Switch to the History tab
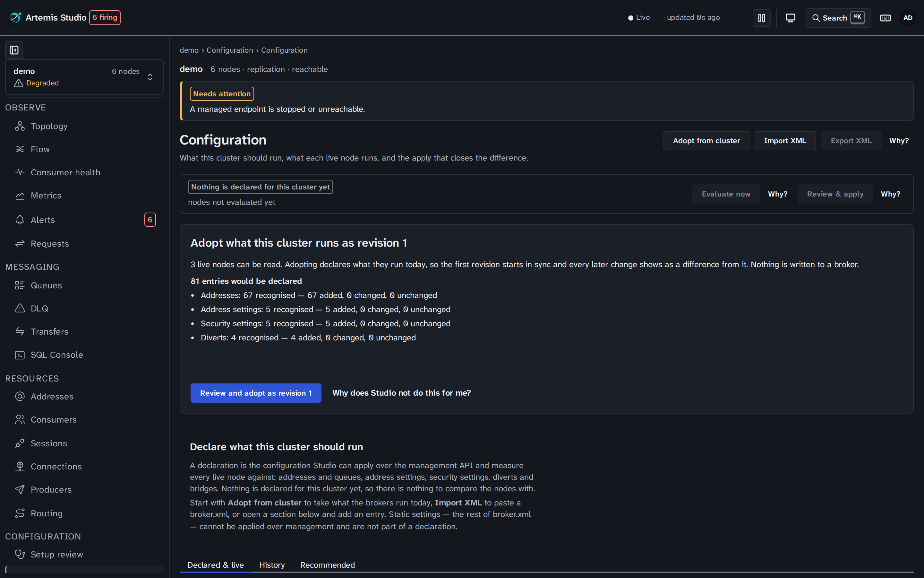Screen dimensions: 924x578 pos(272,565)
